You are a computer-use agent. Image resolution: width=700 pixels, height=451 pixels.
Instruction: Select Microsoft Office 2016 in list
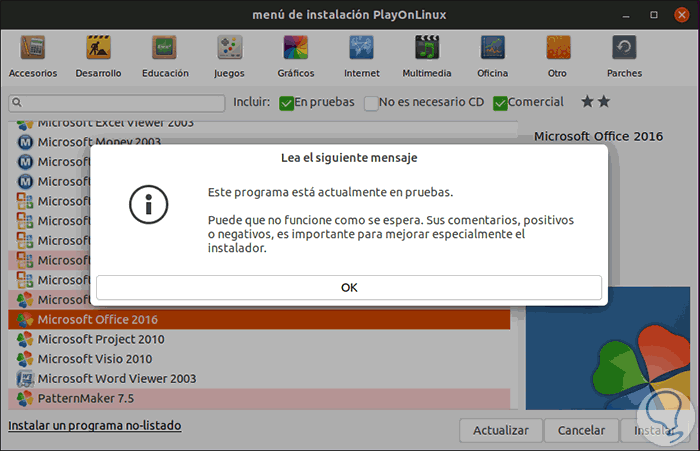(x=259, y=320)
